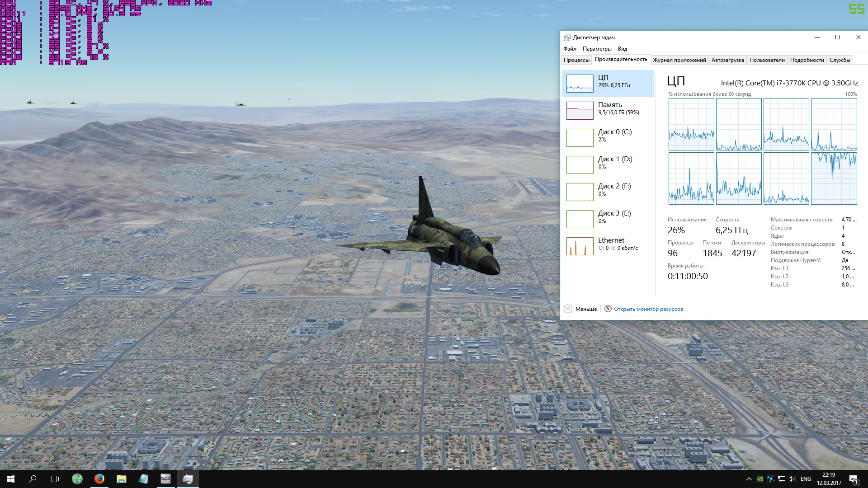868x488 pixels.
Task: Open taskbar search magnifier
Action: click(33, 479)
